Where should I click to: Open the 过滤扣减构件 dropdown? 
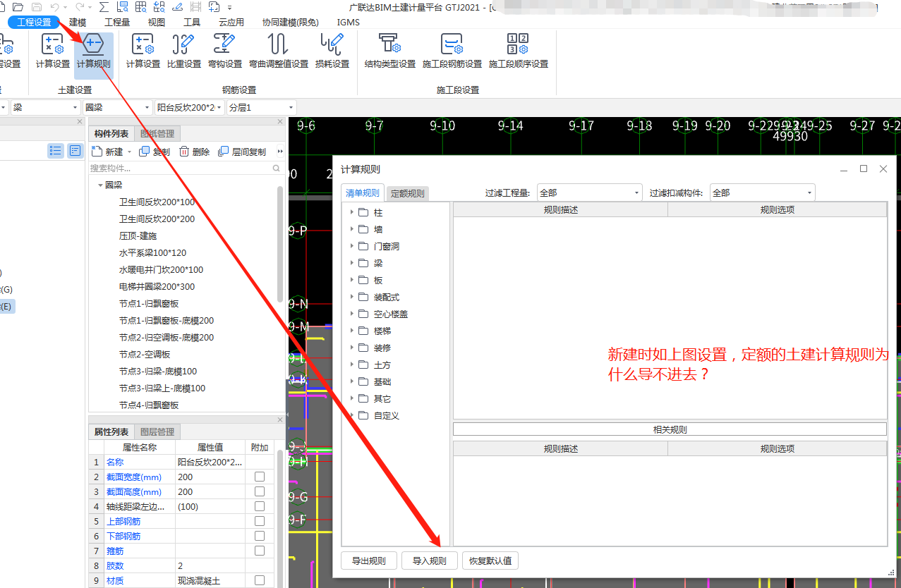coord(763,192)
